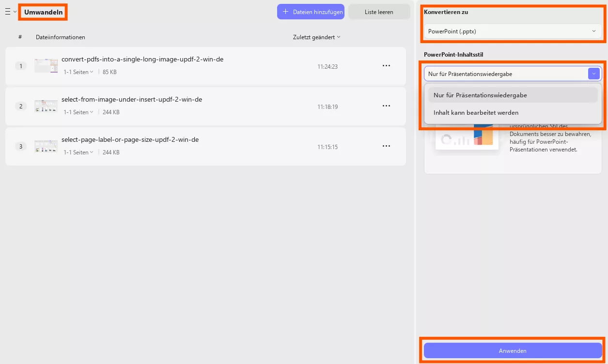Open the Zuletzt geändert sort dropdown
Screen dimensions: 608x364
tap(317, 37)
